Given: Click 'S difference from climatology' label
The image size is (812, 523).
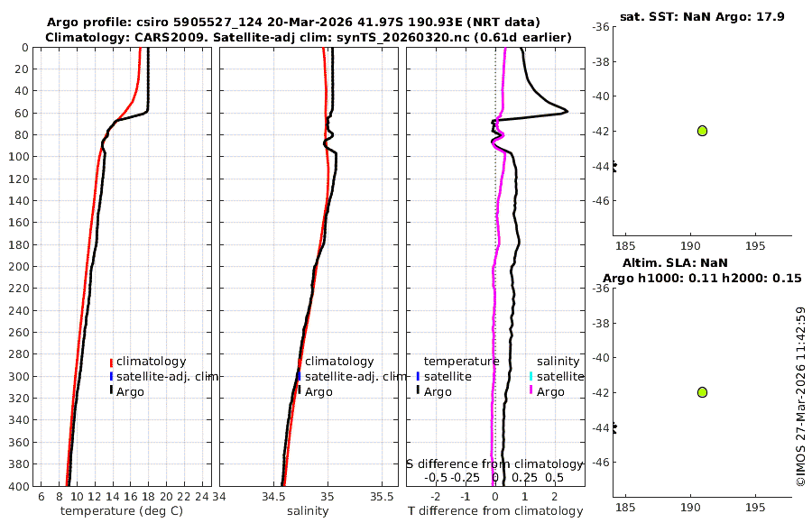Looking at the screenshot, I should click(495, 464).
